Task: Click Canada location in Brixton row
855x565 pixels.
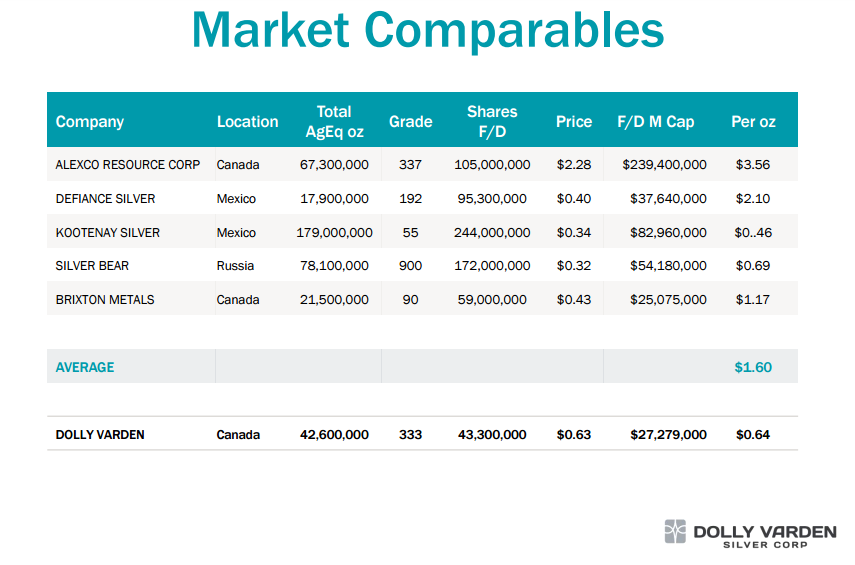Action: click(x=238, y=299)
